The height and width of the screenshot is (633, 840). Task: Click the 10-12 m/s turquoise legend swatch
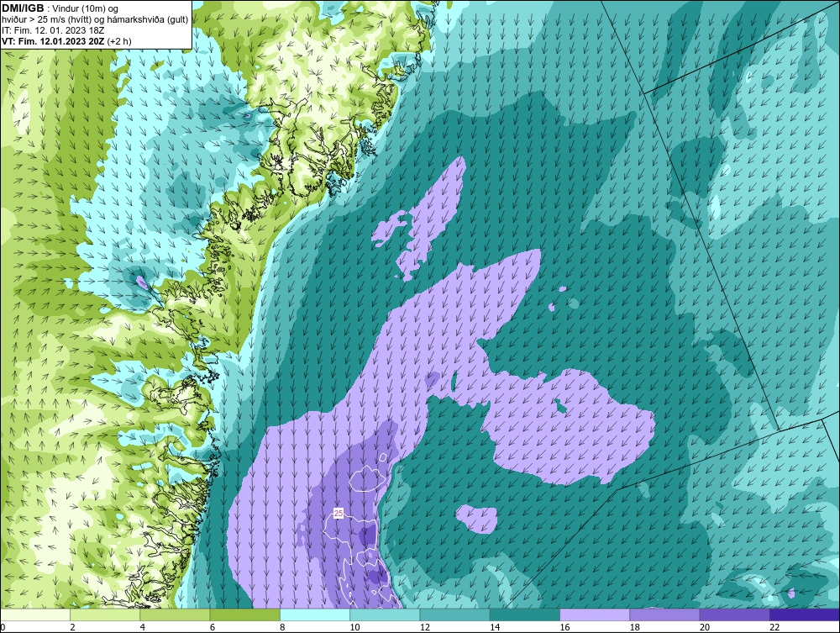385,615
